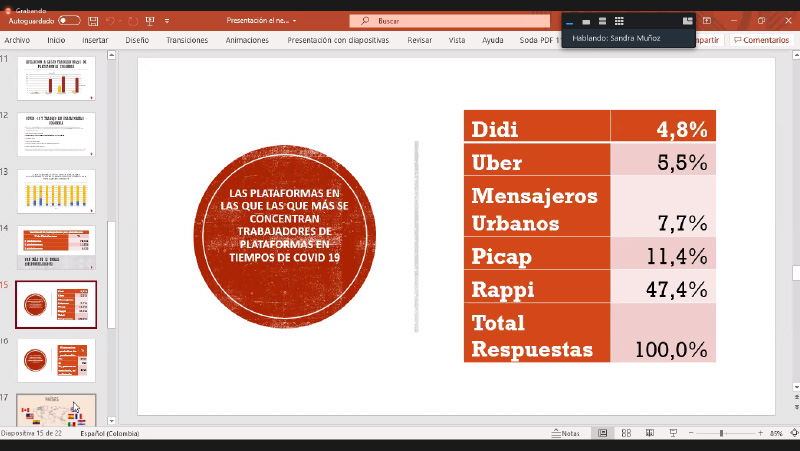Click the zoom out minus button
This screenshot has width=800, height=451.
pos(691,433)
